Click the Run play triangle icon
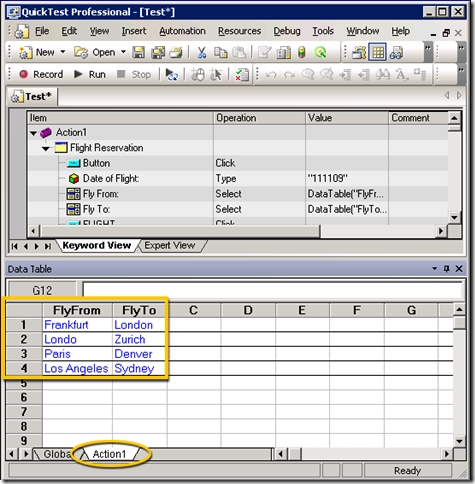 (78, 74)
